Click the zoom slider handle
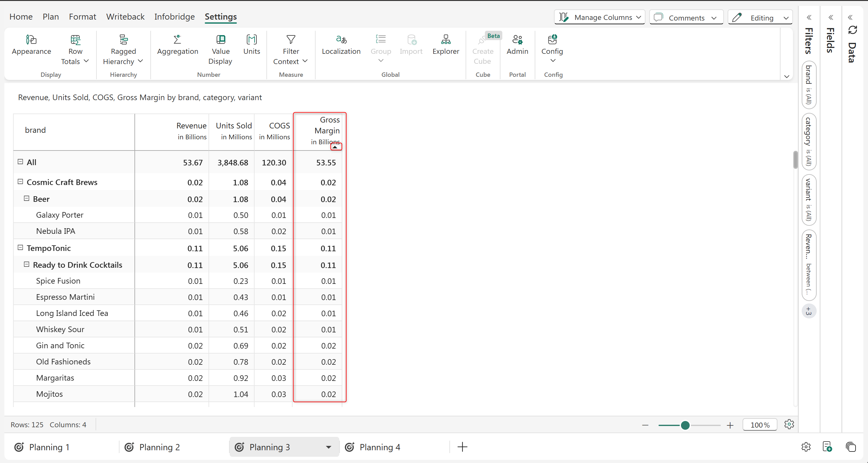Viewport: 868px width, 463px height. point(685,425)
